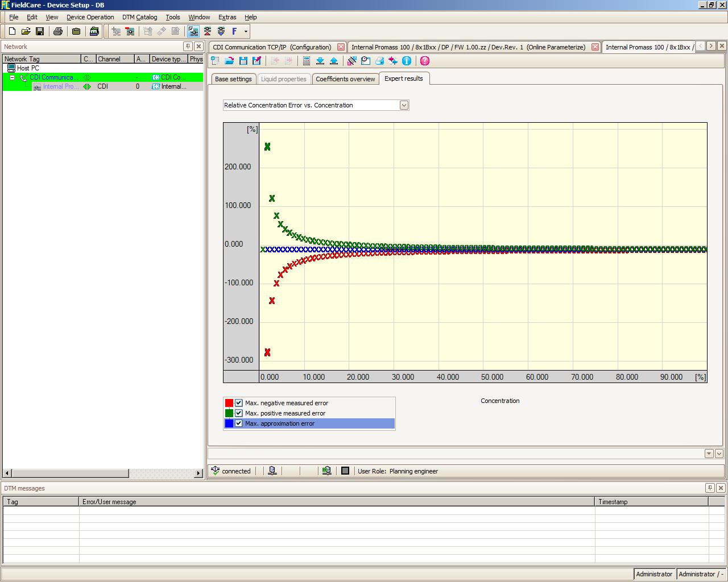This screenshot has width=728, height=582.
Task: Close the CDI Communication TCP/IP tab
Action: click(x=341, y=47)
